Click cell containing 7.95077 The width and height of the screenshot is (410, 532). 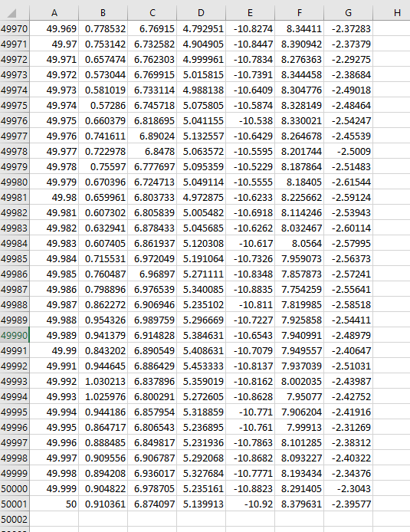[x=300, y=397]
